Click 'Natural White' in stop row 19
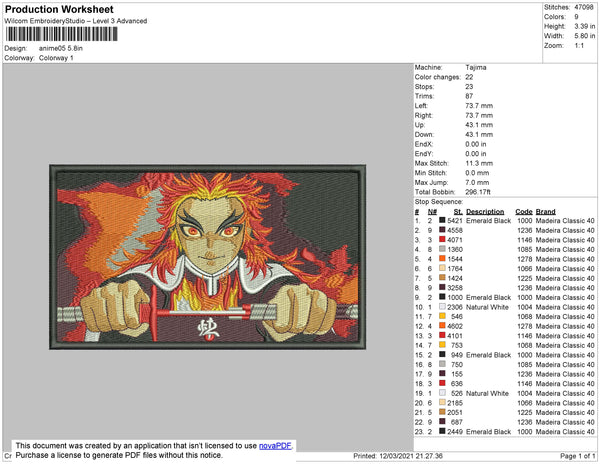 (x=488, y=393)
